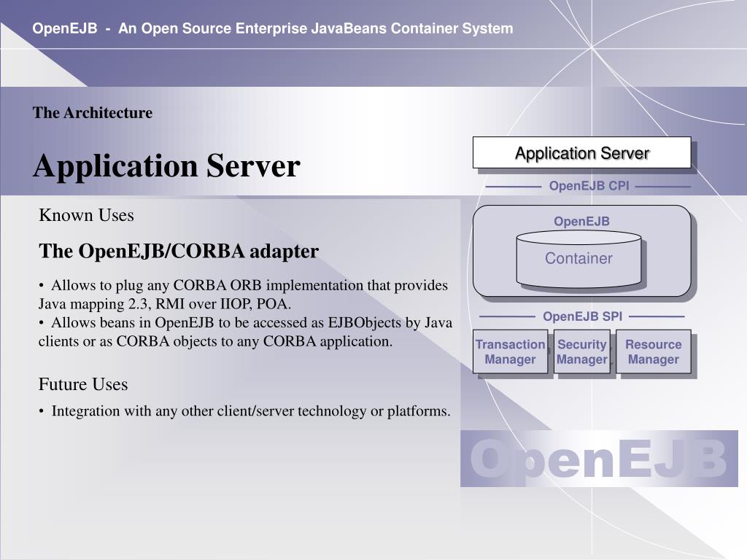Click the bullet about integration with client/server technology

tap(245, 411)
